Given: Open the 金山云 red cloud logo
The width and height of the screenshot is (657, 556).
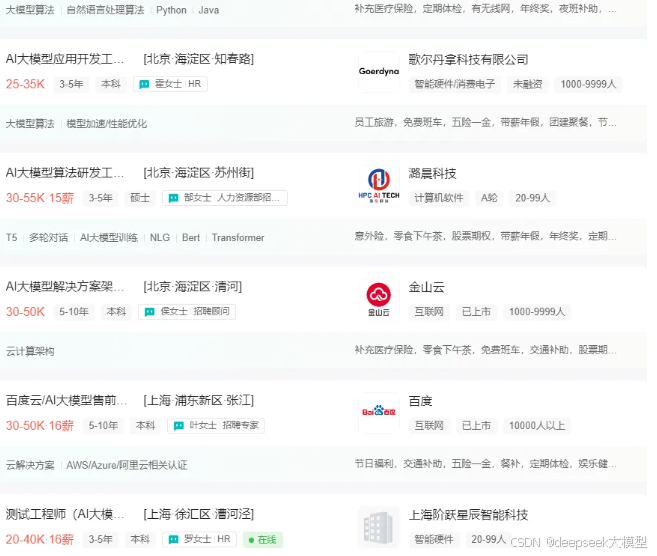Looking at the screenshot, I should pyautogui.click(x=379, y=300).
